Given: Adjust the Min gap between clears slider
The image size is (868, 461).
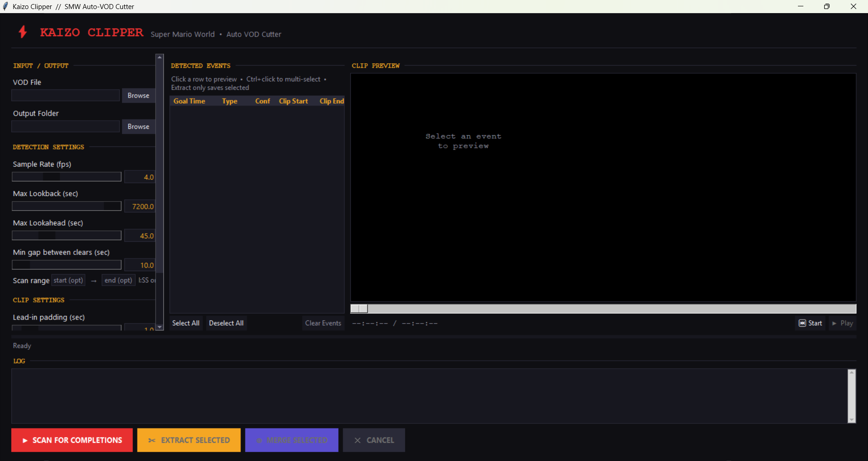Looking at the screenshot, I should coord(66,264).
